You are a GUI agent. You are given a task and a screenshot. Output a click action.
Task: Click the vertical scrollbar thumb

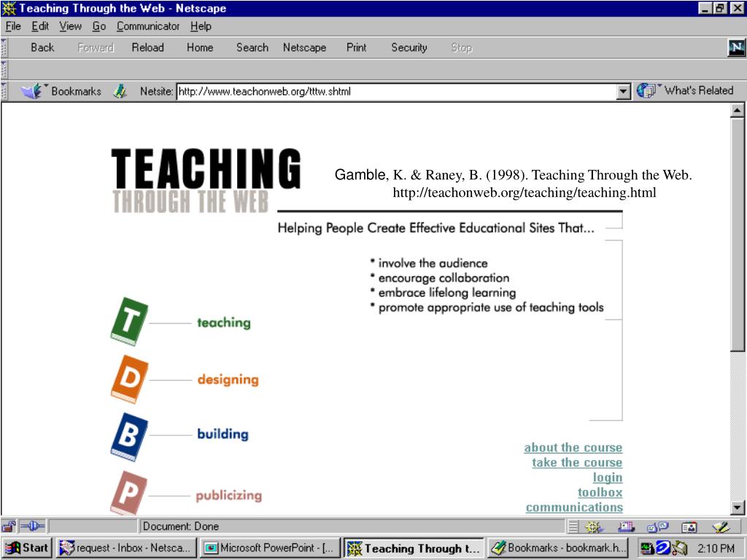click(737, 235)
